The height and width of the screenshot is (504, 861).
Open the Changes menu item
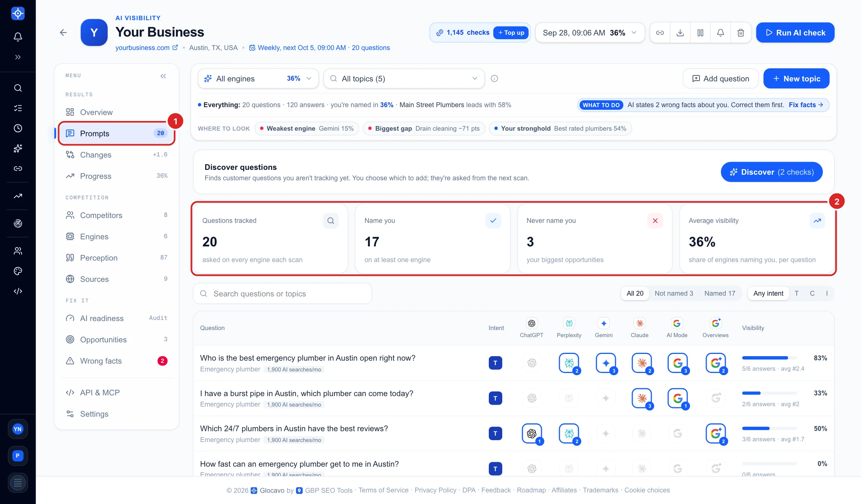(x=117, y=155)
